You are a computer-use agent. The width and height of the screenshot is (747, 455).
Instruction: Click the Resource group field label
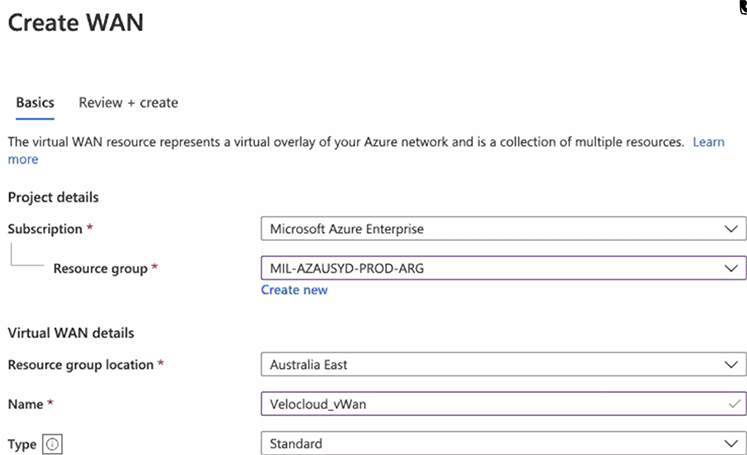click(100, 268)
